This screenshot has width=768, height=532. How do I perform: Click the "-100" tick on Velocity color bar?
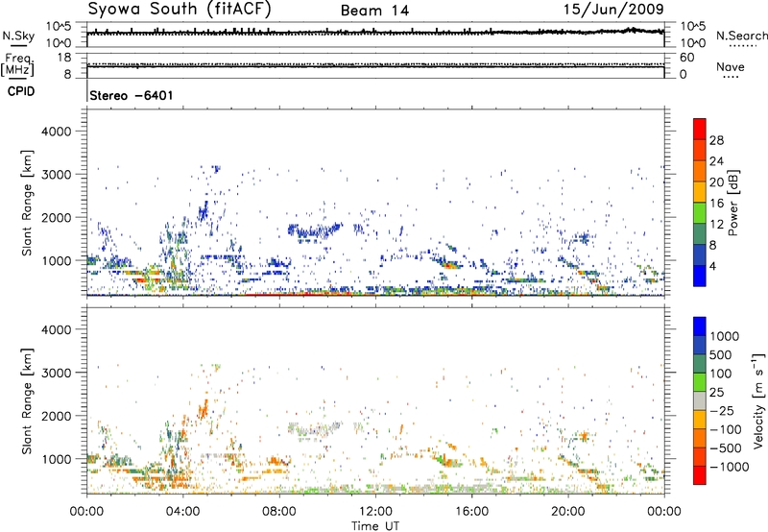[726, 429]
